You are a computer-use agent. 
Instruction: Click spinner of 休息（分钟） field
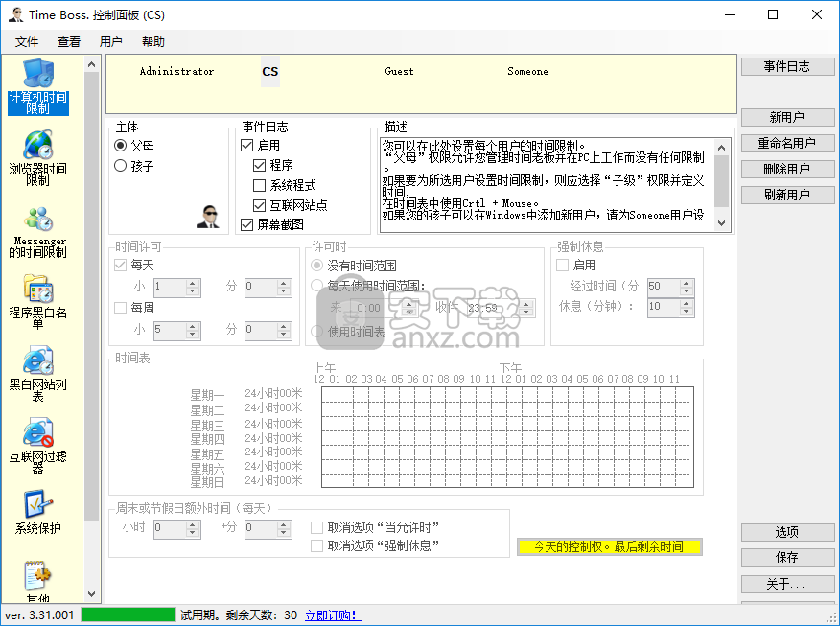[687, 308]
